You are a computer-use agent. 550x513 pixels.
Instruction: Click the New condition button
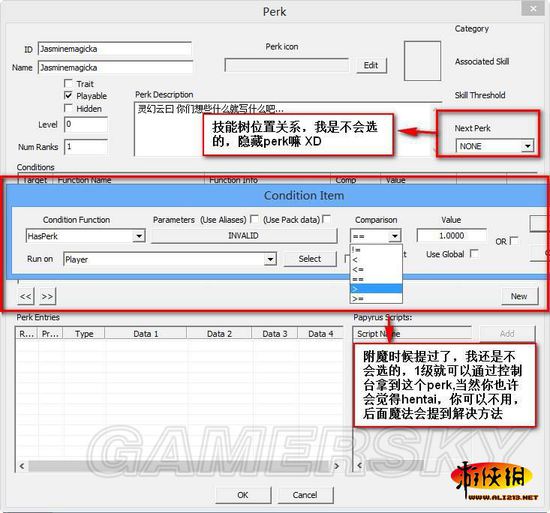click(519, 297)
